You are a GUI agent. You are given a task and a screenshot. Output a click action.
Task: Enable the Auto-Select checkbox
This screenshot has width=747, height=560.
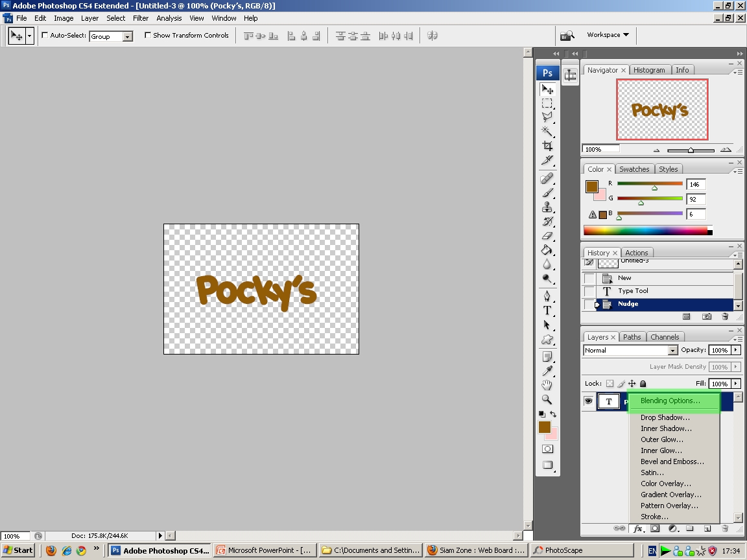click(x=45, y=35)
